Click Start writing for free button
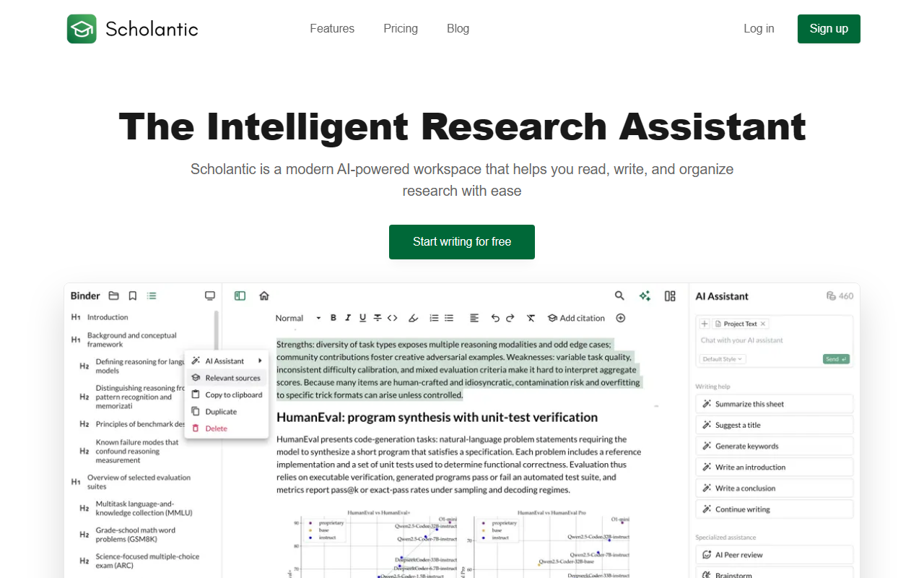The width and height of the screenshot is (924, 578). point(462,242)
